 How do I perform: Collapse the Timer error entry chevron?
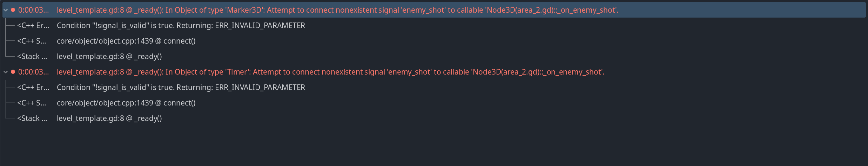6,72
